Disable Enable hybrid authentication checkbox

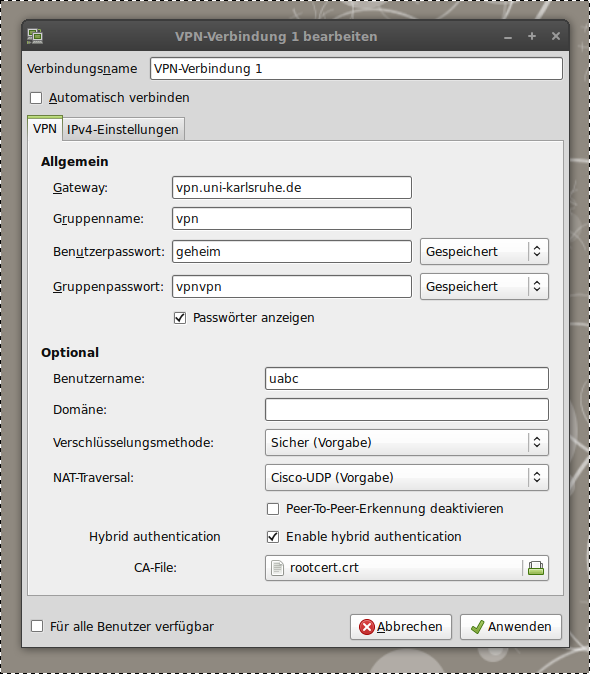[273, 537]
